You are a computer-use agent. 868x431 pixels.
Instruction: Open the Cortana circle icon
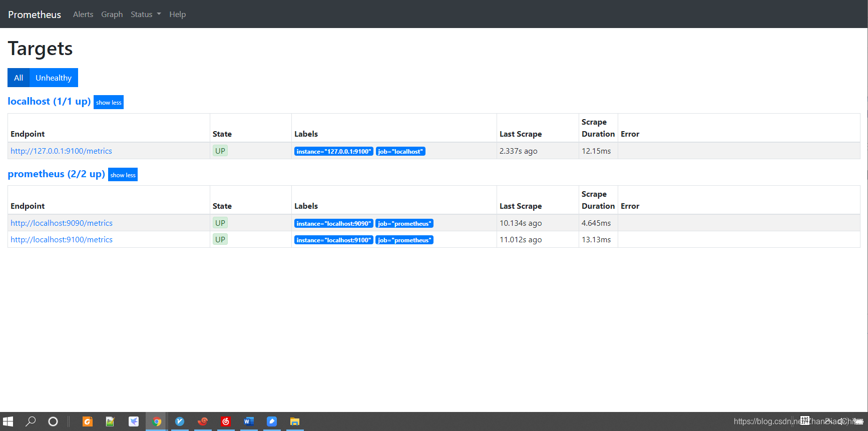(x=53, y=421)
